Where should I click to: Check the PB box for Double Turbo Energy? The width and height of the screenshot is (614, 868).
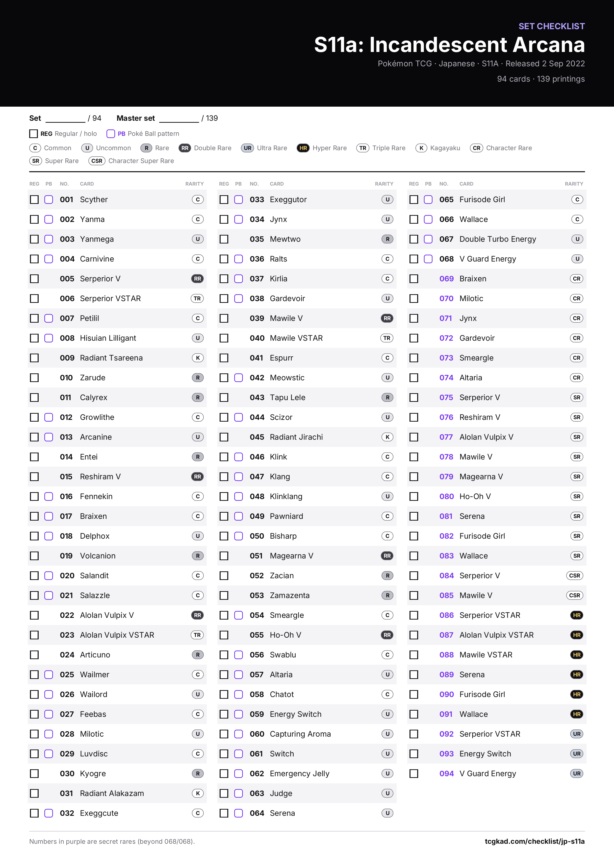point(428,239)
